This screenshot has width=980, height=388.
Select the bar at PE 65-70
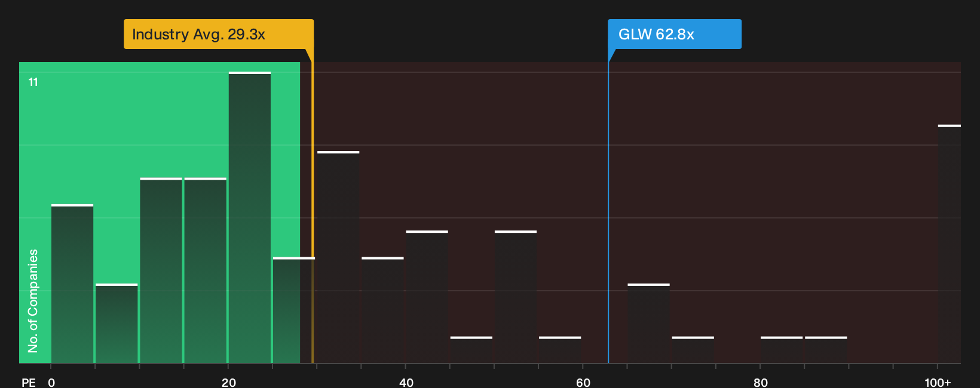(648, 324)
